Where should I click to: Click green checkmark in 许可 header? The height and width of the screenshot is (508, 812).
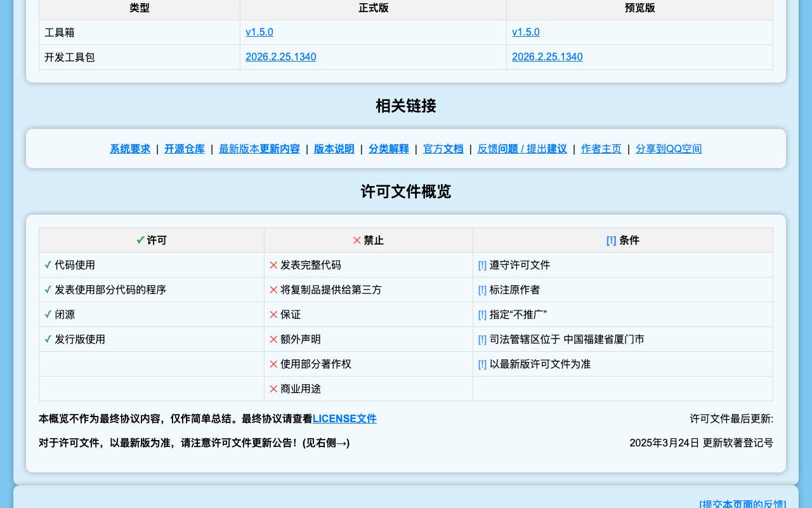[x=140, y=240]
